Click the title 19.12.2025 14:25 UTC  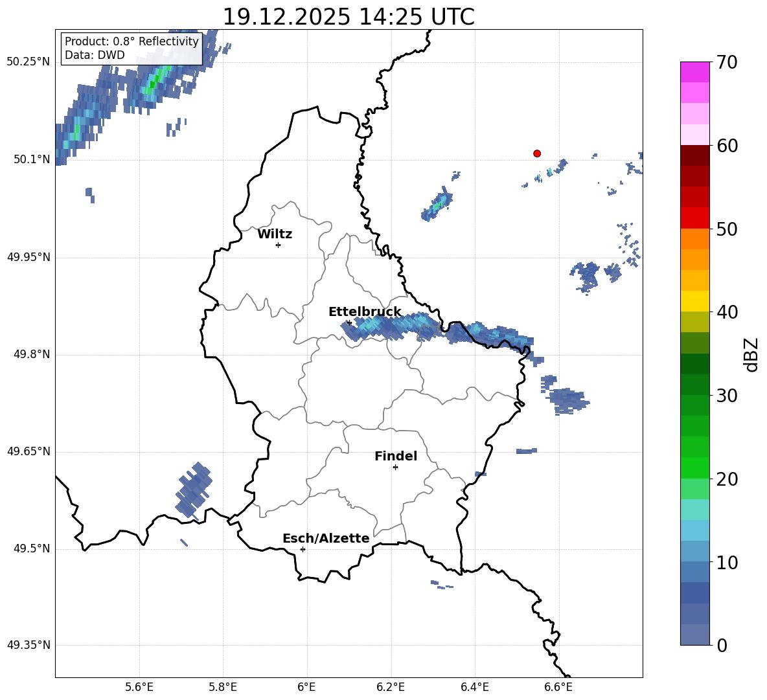tap(349, 17)
